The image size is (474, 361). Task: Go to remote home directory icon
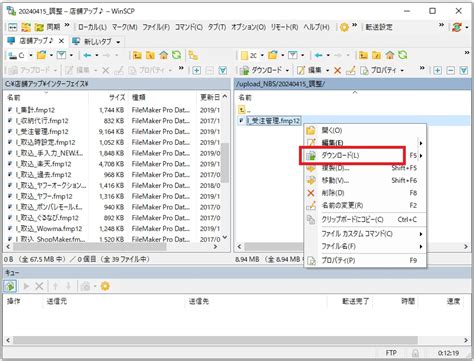click(390, 55)
